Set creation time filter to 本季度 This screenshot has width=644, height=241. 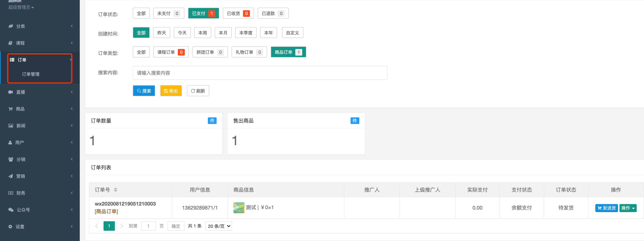click(x=246, y=33)
